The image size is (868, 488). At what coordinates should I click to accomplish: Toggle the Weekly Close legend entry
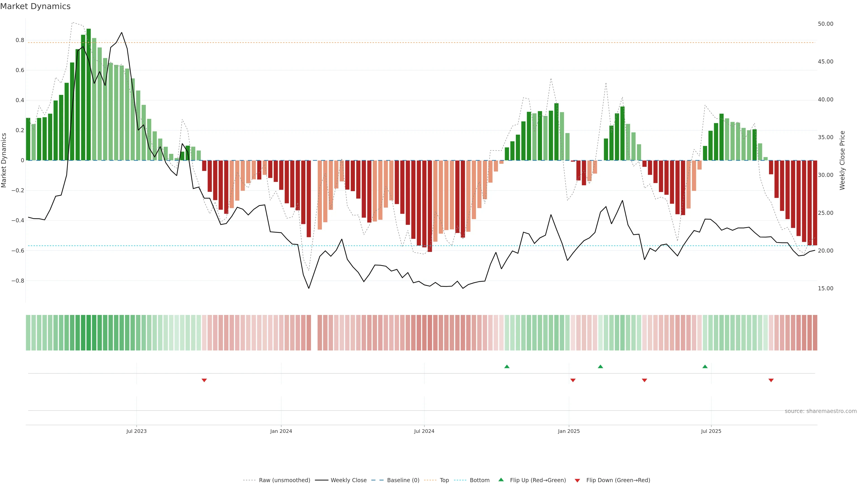[348, 480]
